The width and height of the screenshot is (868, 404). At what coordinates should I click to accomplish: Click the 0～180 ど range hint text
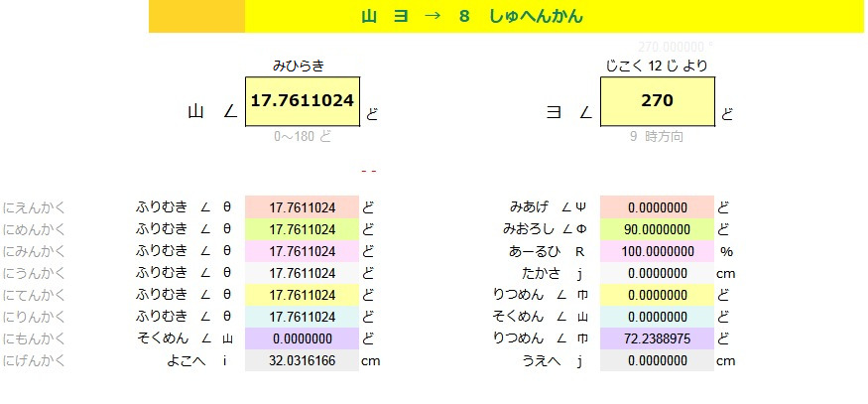[x=303, y=137]
